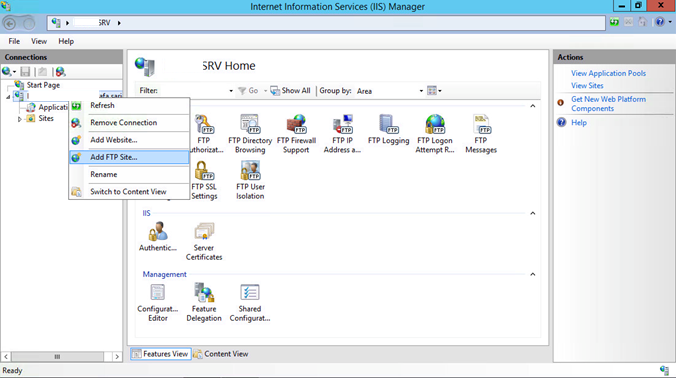Click Get New Web Platform Components
Viewport: 676px width, 378px height.
(x=608, y=104)
